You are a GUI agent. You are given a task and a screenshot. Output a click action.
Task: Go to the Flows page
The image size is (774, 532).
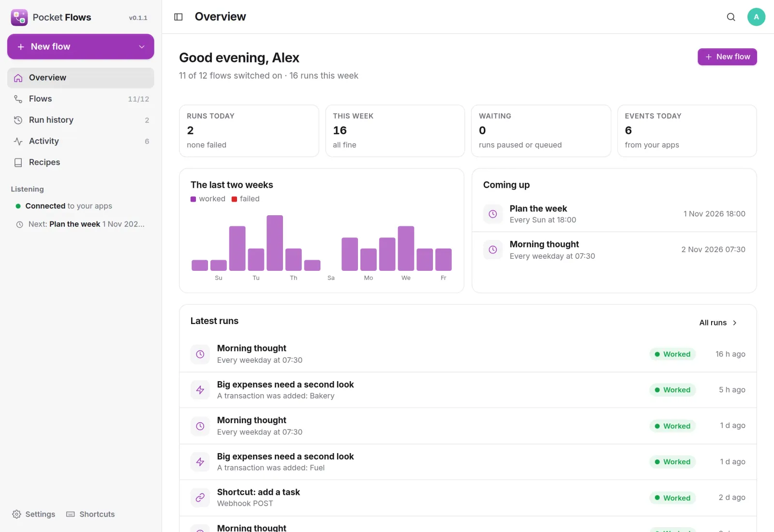tap(81, 99)
